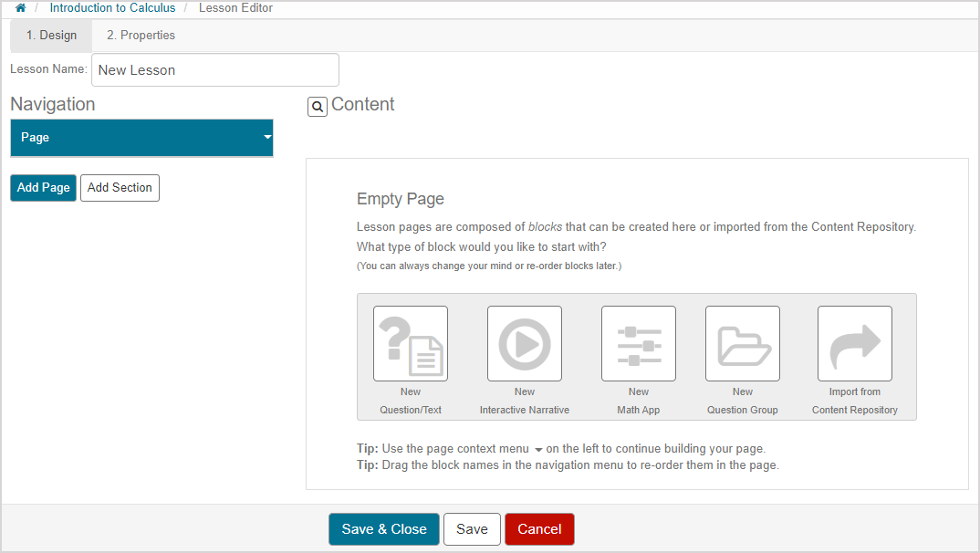The image size is (980, 553).
Task: Click the magnifier icon beside Content heading
Action: tap(317, 107)
